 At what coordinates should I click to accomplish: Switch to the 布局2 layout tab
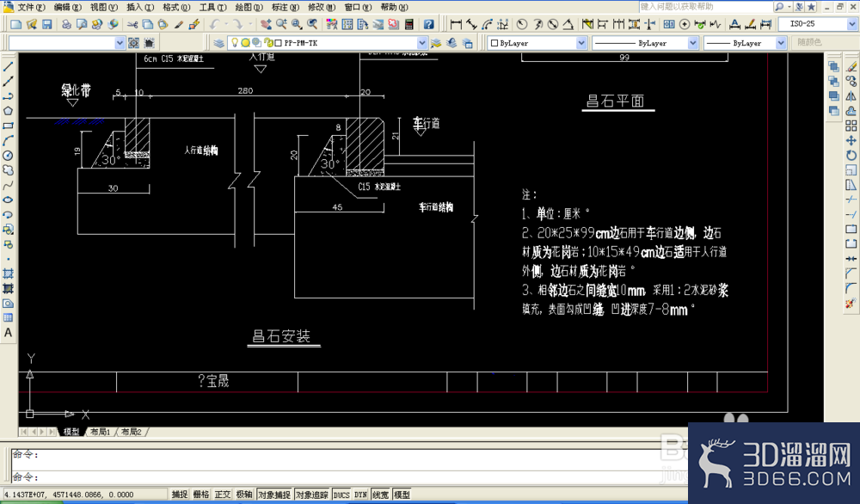(132, 432)
